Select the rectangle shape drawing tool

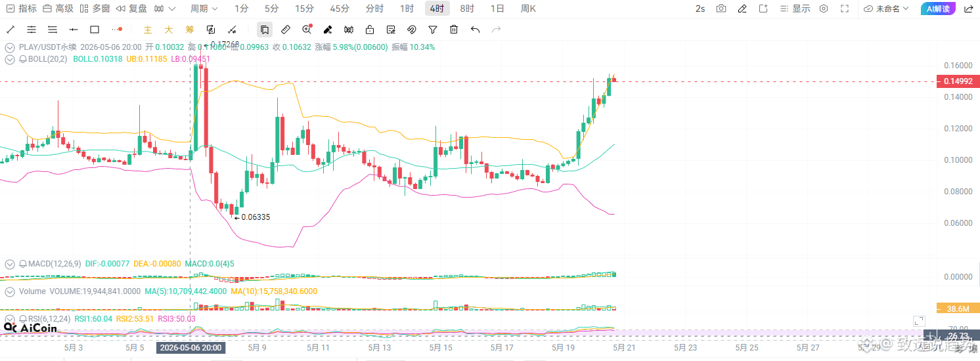pos(94,30)
